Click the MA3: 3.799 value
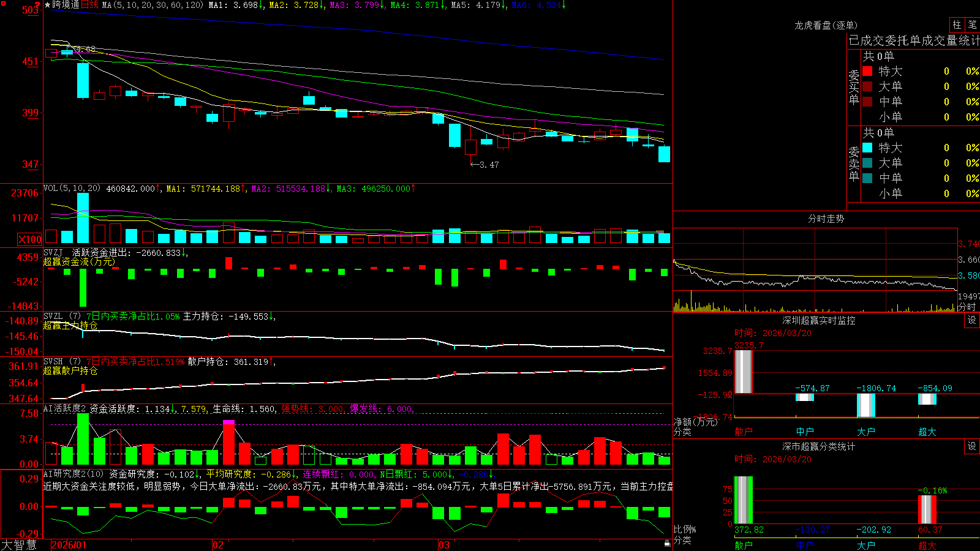 coord(357,5)
